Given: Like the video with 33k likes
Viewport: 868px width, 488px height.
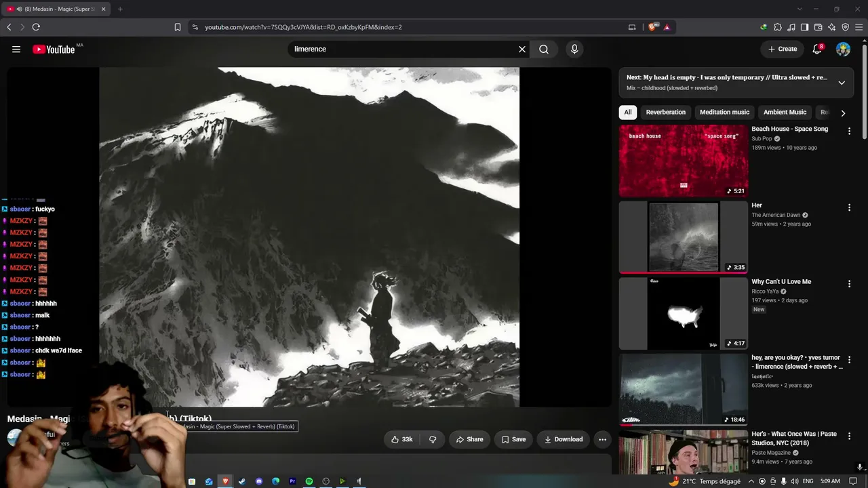Looking at the screenshot, I should (401, 439).
